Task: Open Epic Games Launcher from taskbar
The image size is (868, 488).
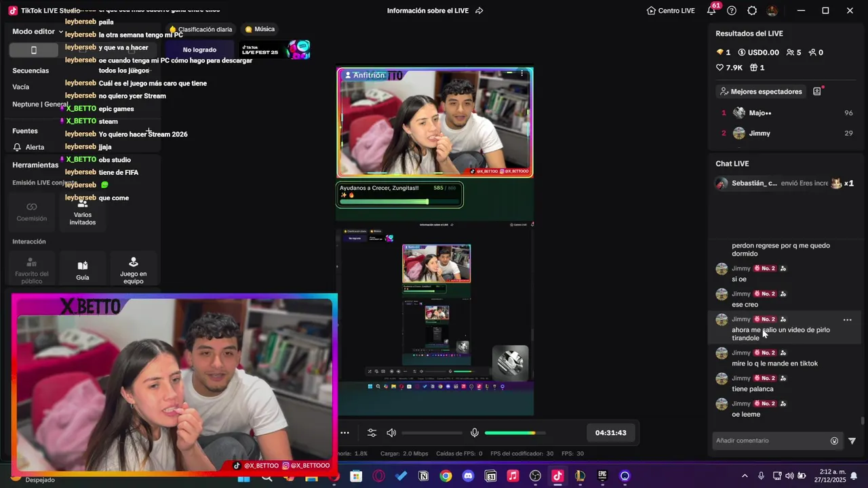Action: [x=602, y=476]
